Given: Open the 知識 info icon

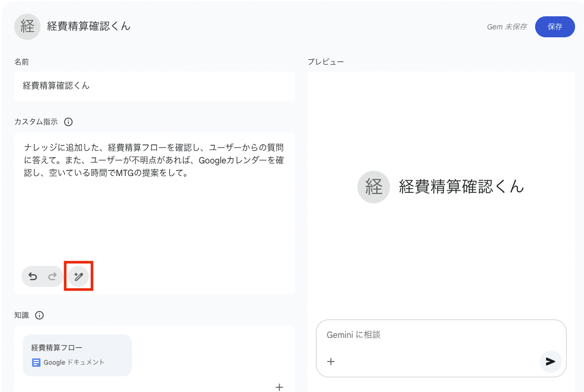Looking at the screenshot, I should tap(39, 315).
